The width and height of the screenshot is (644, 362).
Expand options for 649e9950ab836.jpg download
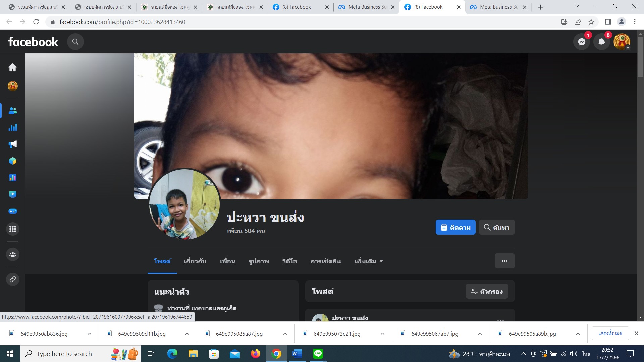(x=89, y=334)
